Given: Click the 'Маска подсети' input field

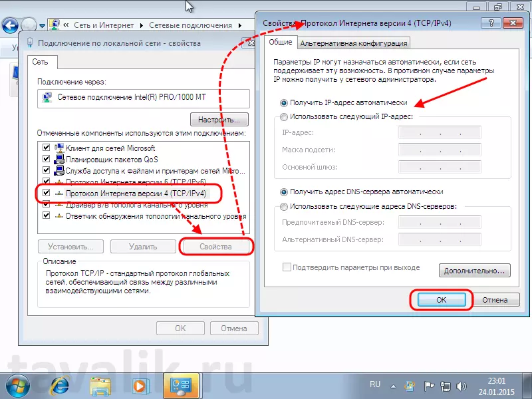Looking at the screenshot, I should (440, 150).
